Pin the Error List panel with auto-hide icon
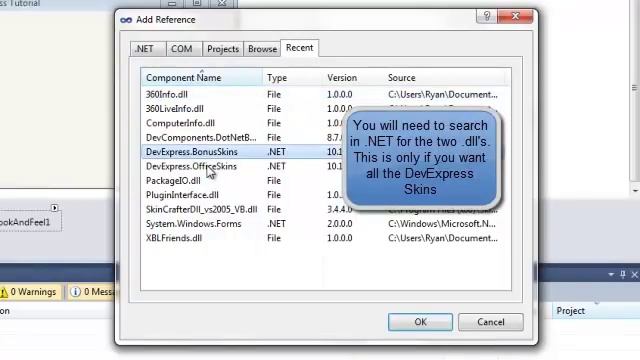 (623, 275)
